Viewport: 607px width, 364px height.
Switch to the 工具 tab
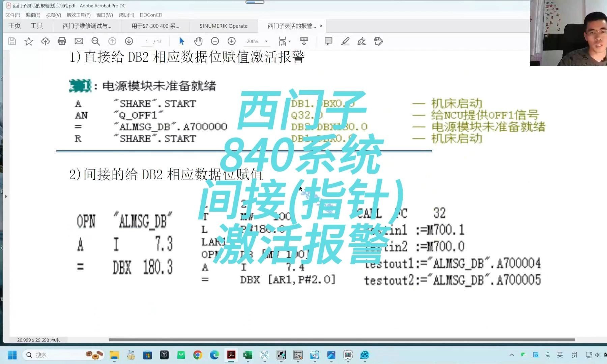[37, 26]
